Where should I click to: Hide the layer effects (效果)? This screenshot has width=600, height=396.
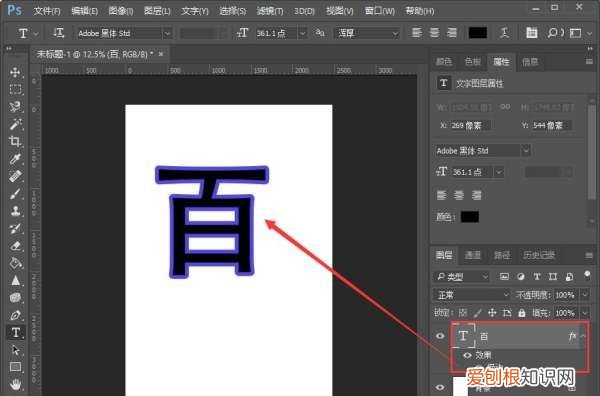[467, 355]
